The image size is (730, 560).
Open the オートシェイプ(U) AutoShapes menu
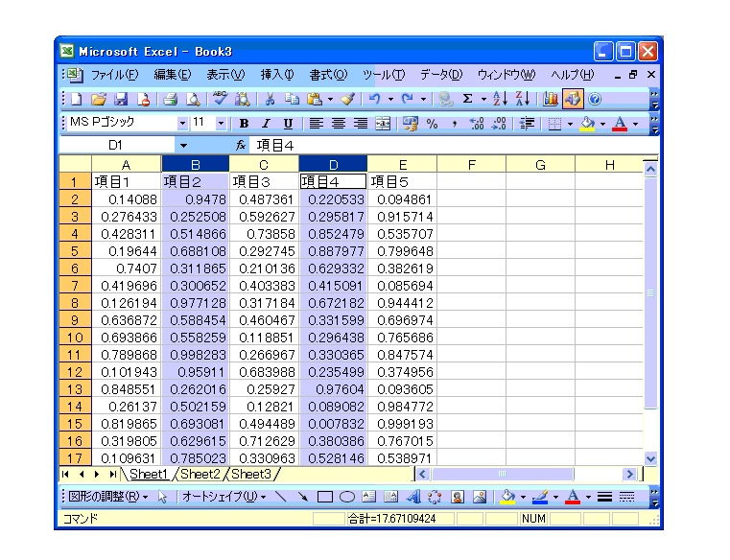(x=224, y=497)
